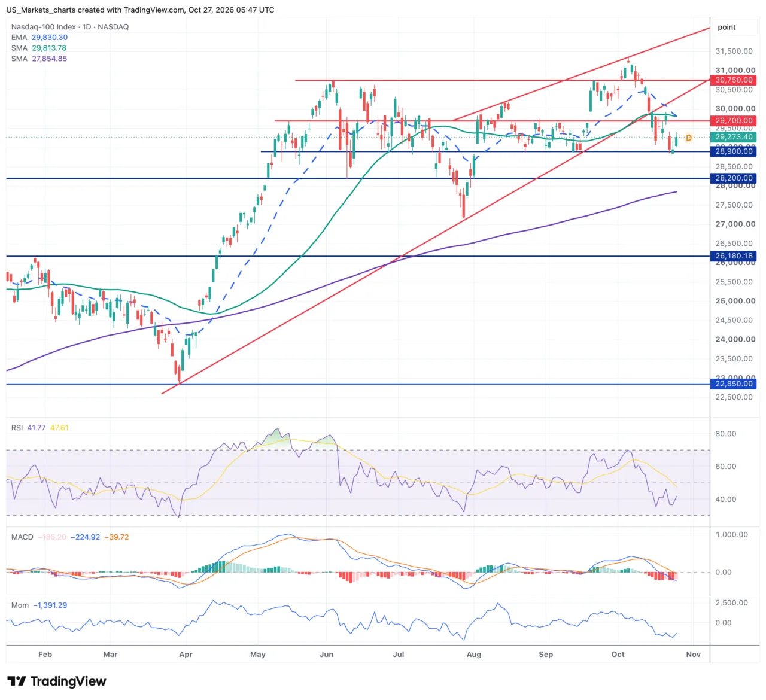
Task: Click the 1,000.00 tick on MACD scale
Action: click(x=732, y=535)
